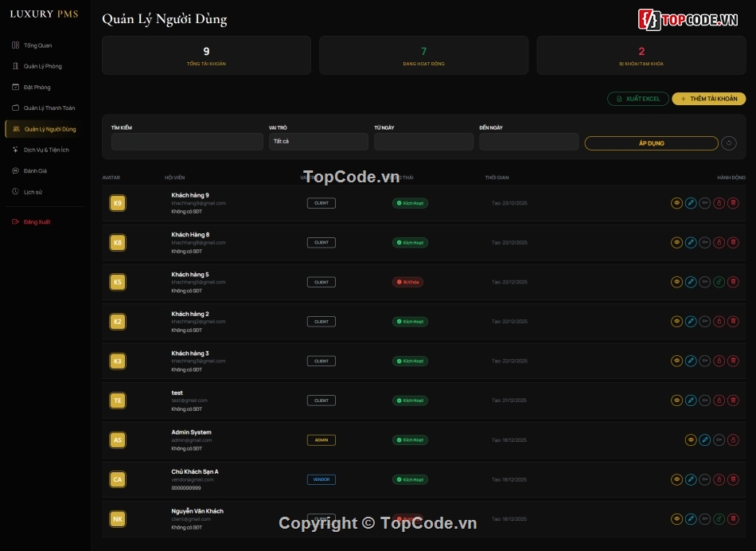The image size is (756, 551).
Task: Lock the Khách hàng 9 account with the padlock
Action: (719, 203)
